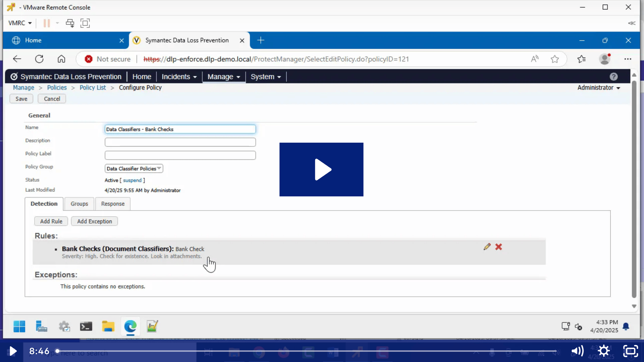This screenshot has height=362, width=644.
Task: Delete the Bank Checks rule with the red X
Action: tap(499, 247)
